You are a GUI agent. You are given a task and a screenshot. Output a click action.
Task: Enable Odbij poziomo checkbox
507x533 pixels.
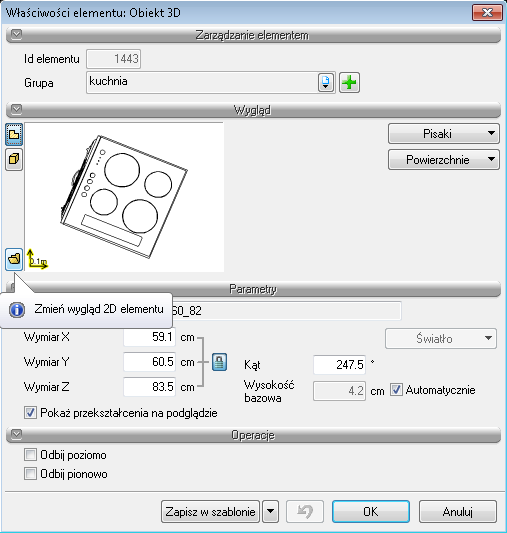30,454
